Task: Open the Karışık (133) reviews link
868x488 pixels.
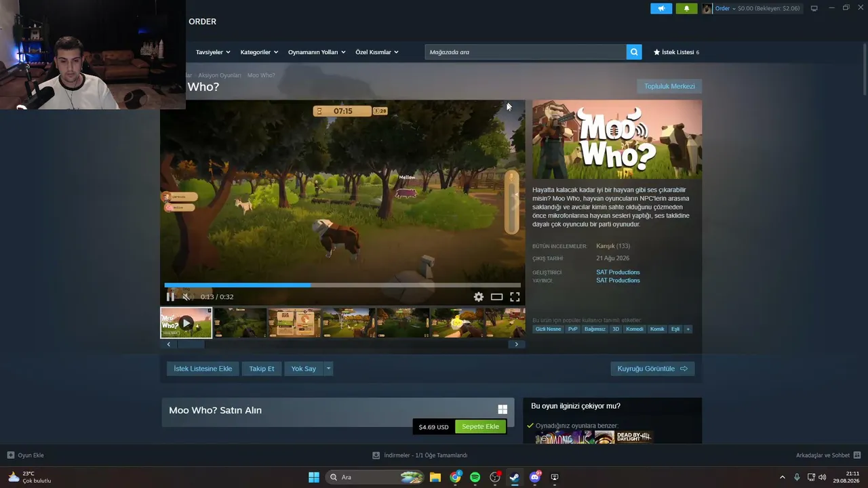Action: pos(613,246)
